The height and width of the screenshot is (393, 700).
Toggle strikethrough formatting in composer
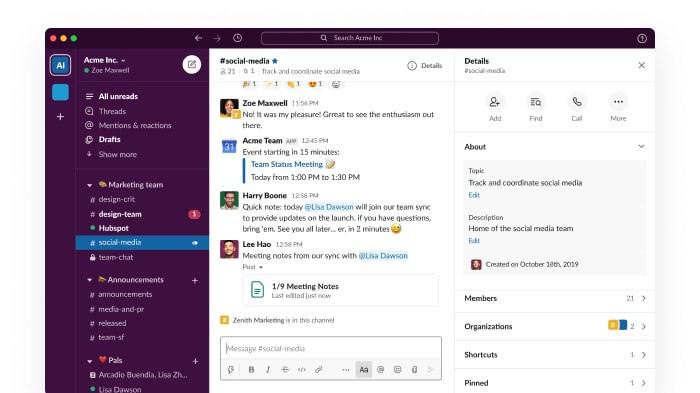click(285, 369)
